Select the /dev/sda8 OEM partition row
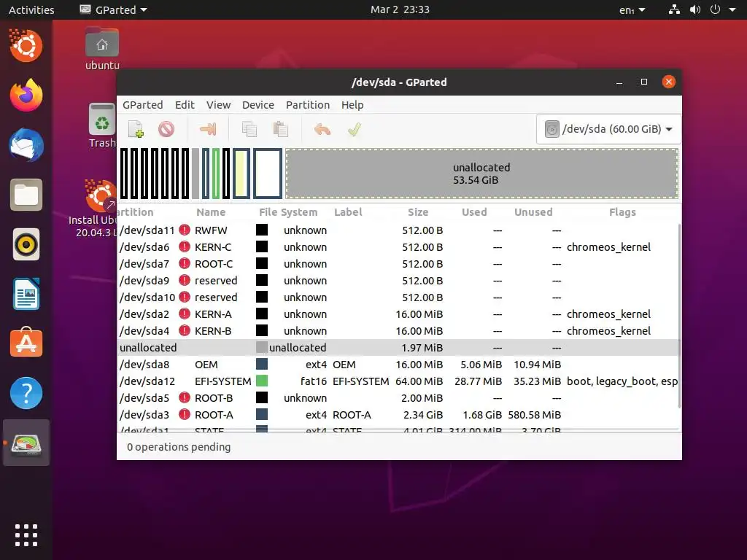 pyautogui.click(x=398, y=365)
